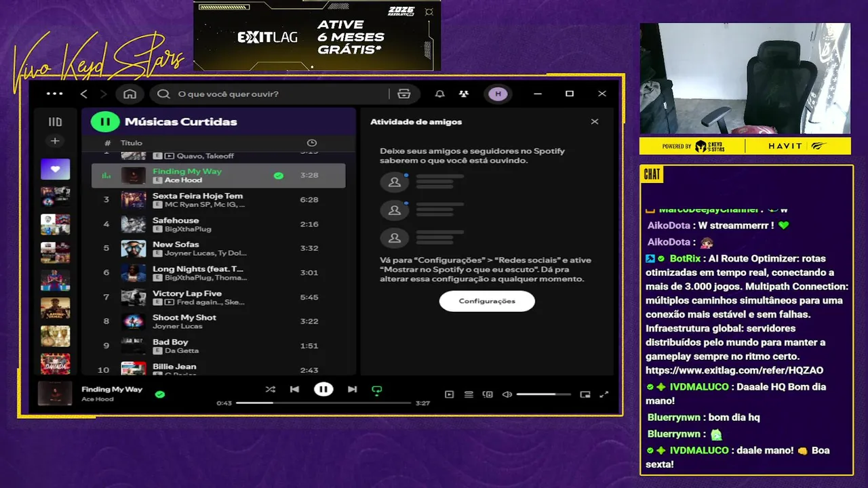Click the username "Bluerrynwn" in the "bom dia hq" message
Screen dimensions: 868x488
tap(674, 418)
